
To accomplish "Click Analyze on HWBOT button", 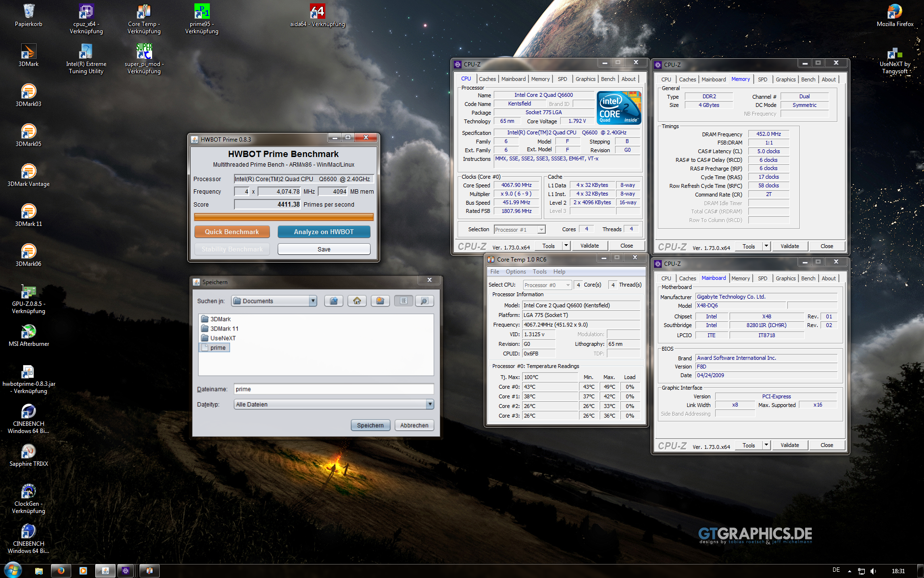I will (324, 232).
